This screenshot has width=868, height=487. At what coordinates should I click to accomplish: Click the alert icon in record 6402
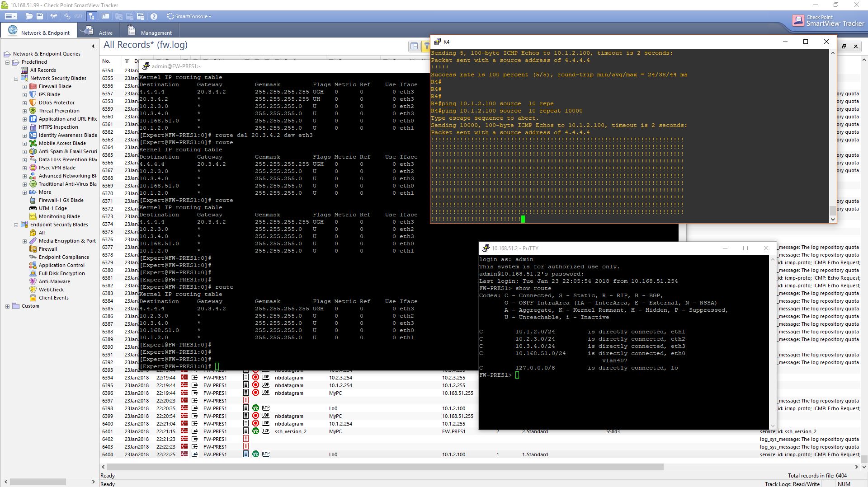[246, 439]
